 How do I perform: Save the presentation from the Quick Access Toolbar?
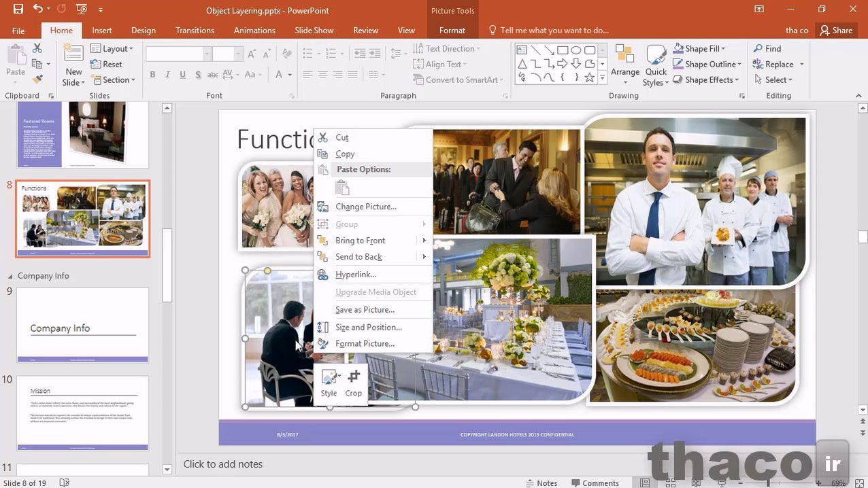[x=18, y=10]
